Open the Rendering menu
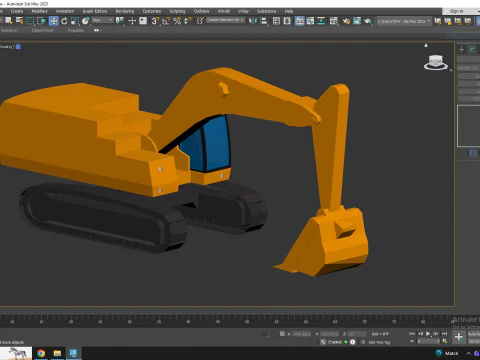 125,11
